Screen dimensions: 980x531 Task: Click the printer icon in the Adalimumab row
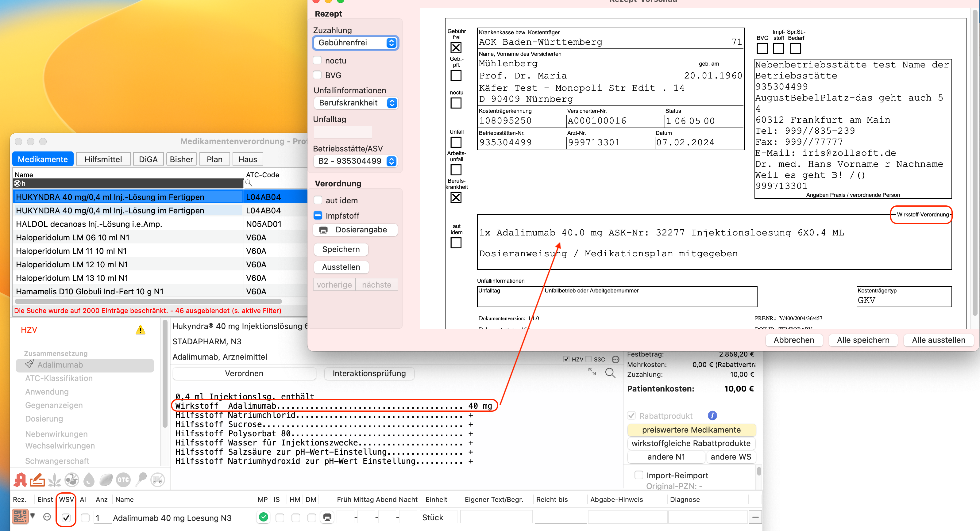(327, 517)
